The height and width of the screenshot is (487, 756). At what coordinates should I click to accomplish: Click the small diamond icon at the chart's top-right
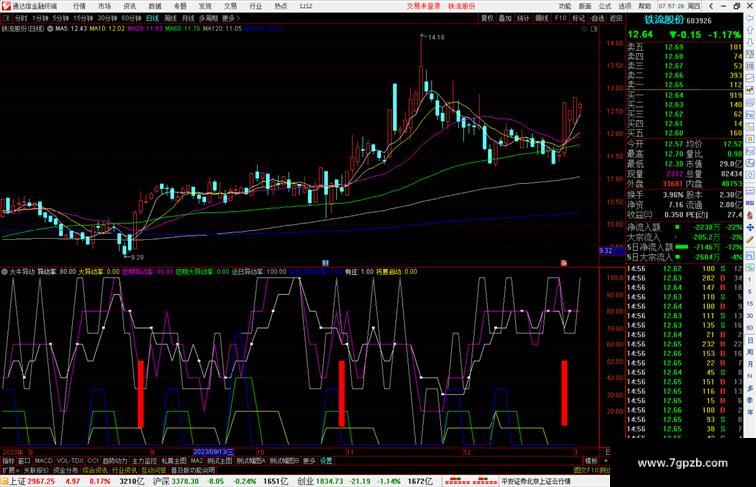coord(584,29)
